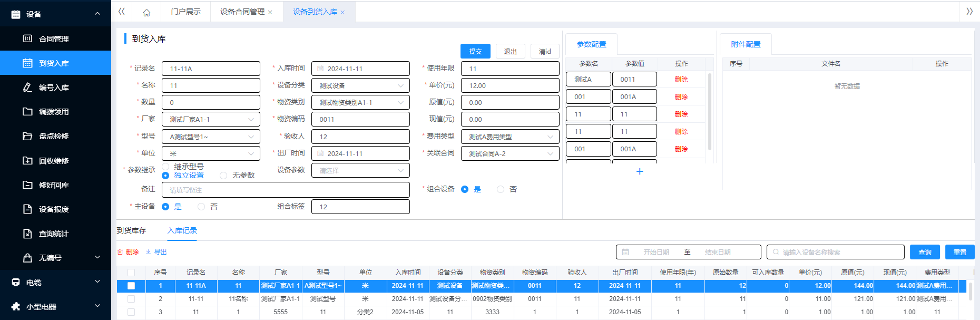The image size is (980, 320).
Task: Open 合同管理 from the sidebar
Action: point(54,39)
